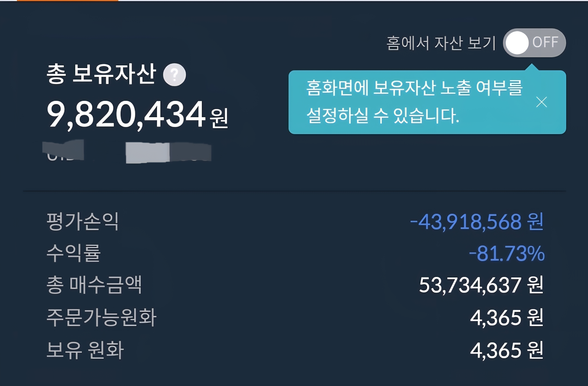This screenshot has width=588, height=386.
Task: Click the purchase total 53,734,637 원
Action: point(481,285)
